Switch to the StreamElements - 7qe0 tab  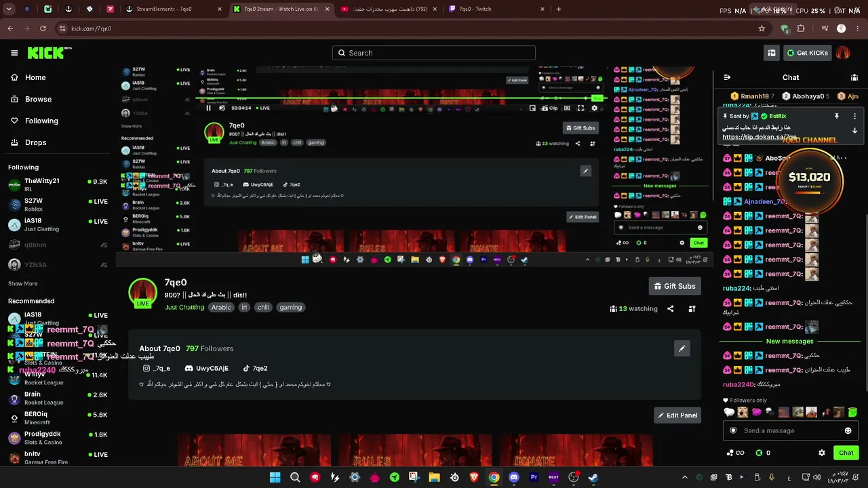(173, 9)
